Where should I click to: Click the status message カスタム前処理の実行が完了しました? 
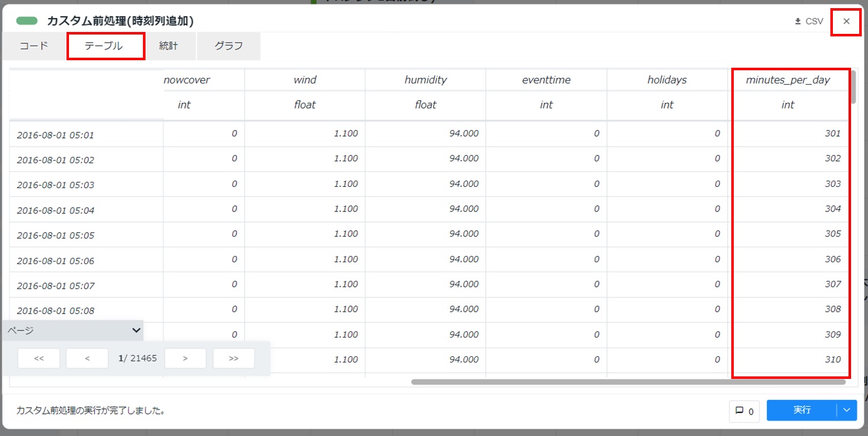tap(91, 411)
